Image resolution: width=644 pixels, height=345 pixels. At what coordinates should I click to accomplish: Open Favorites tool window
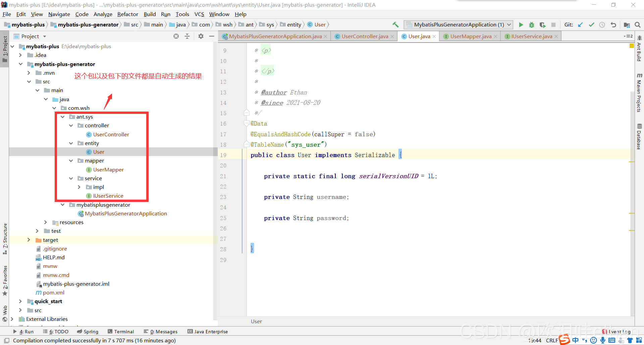tap(5, 280)
